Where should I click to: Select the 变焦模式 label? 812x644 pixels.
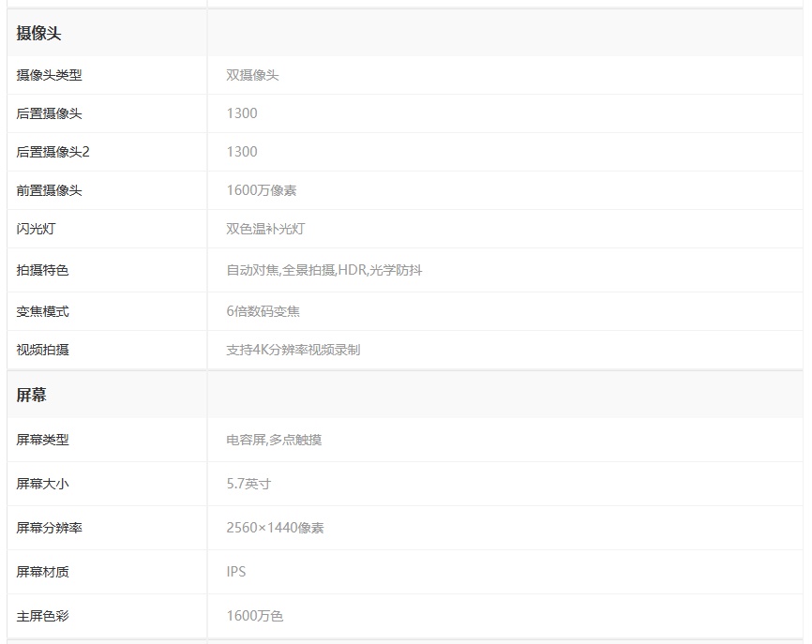[x=42, y=311]
